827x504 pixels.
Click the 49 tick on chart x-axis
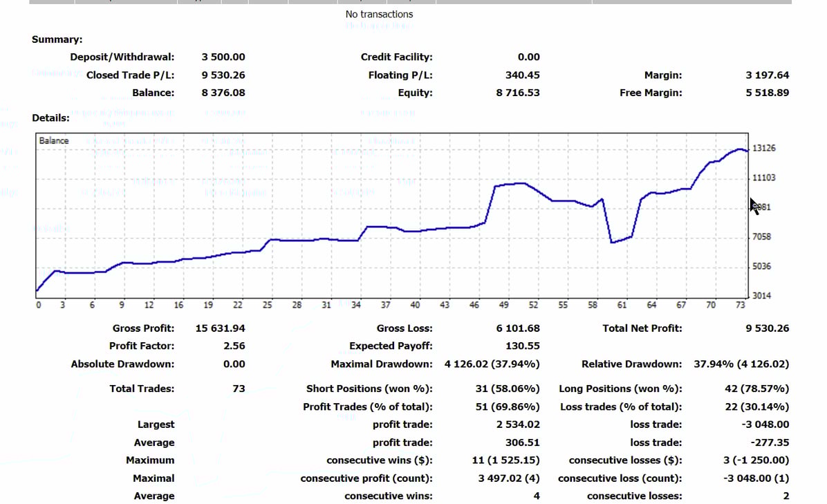pyautogui.click(x=504, y=305)
